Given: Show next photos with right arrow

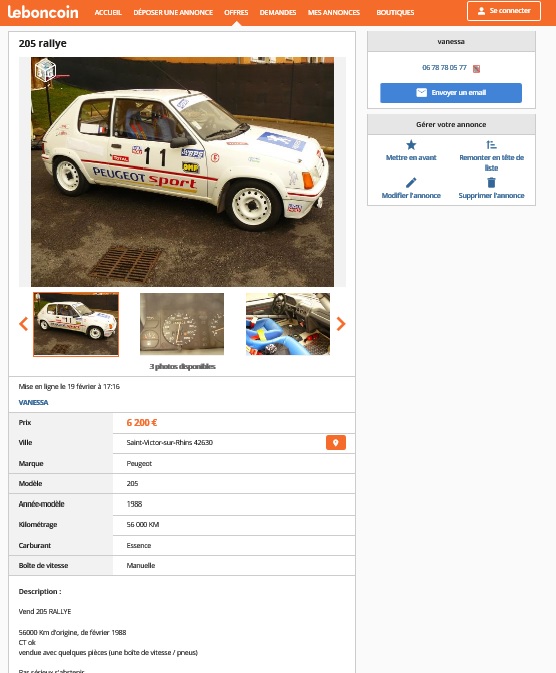Looking at the screenshot, I should 341,324.
